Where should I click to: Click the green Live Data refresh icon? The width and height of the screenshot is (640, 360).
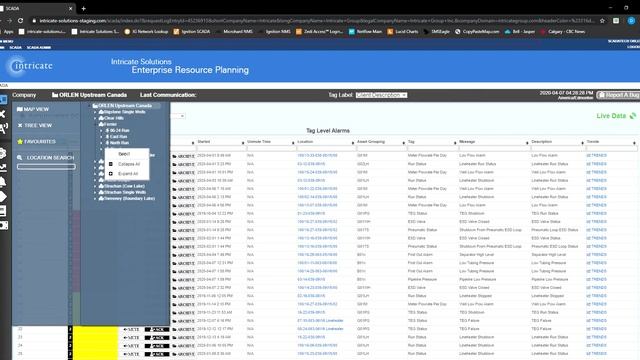point(633,116)
